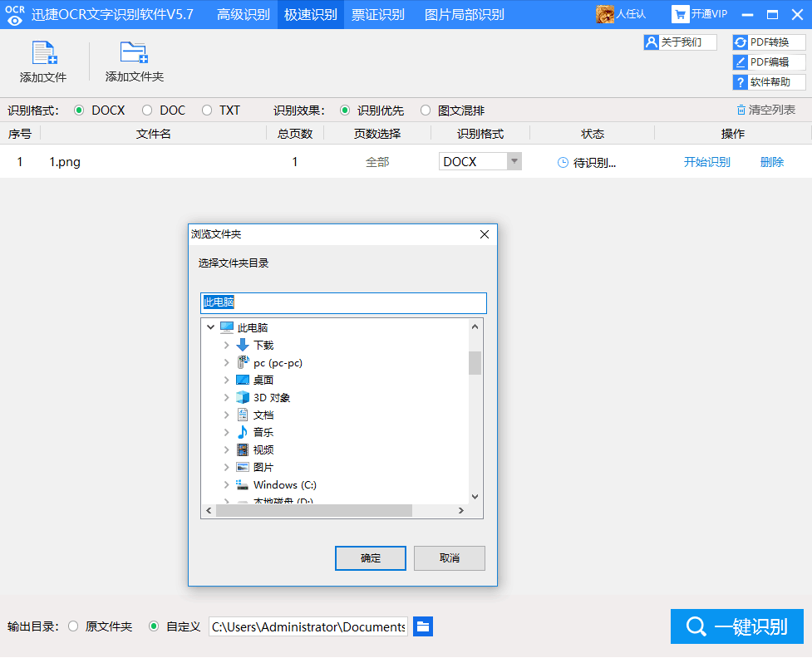Image resolution: width=812 pixels, height=658 pixels.
Task: Choose 图文混排 effect option
Action: [426, 110]
